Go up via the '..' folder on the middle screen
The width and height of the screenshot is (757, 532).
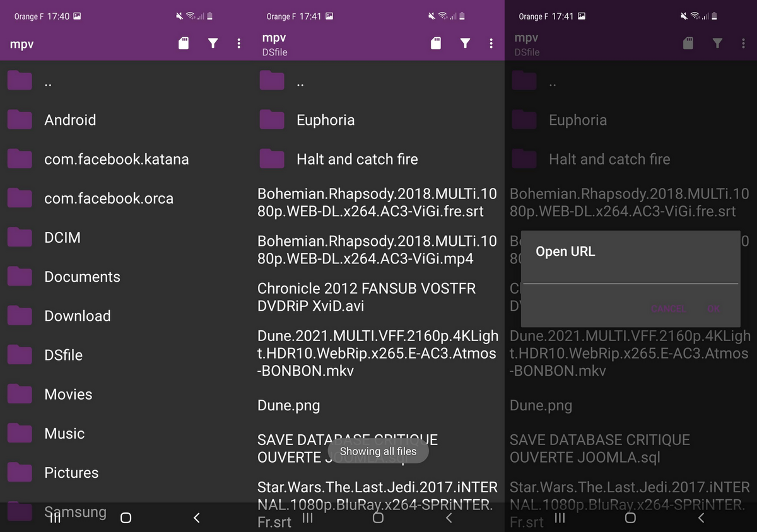pyautogui.click(x=378, y=81)
